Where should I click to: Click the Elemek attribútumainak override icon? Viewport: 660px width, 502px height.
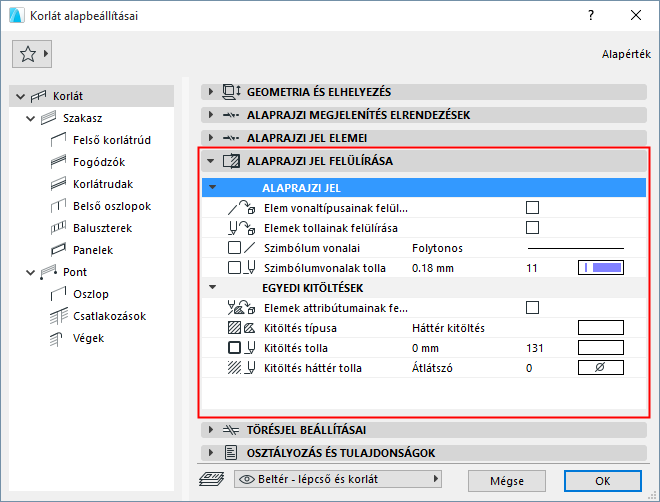242,308
